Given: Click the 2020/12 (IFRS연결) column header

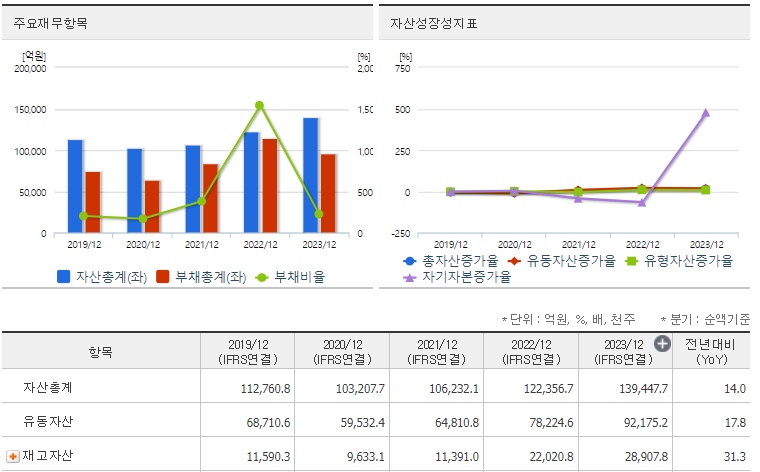Looking at the screenshot, I should [342, 351].
